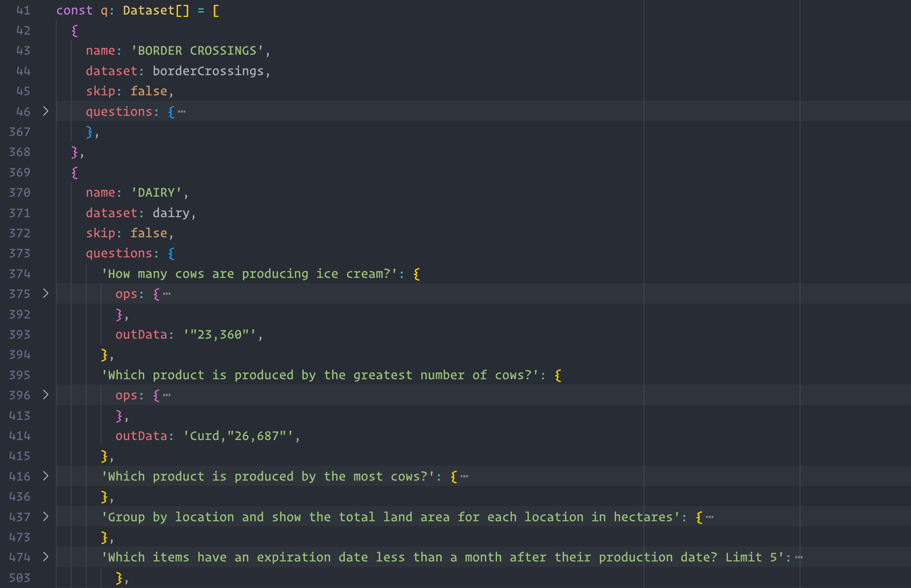Unfold the 'Group by location' question block

click(x=45, y=517)
